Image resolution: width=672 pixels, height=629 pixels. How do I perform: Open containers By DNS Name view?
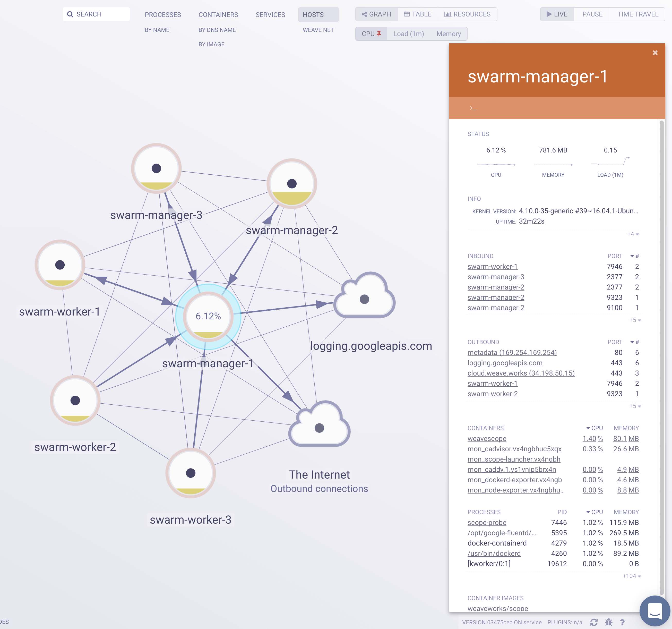click(x=217, y=30)
